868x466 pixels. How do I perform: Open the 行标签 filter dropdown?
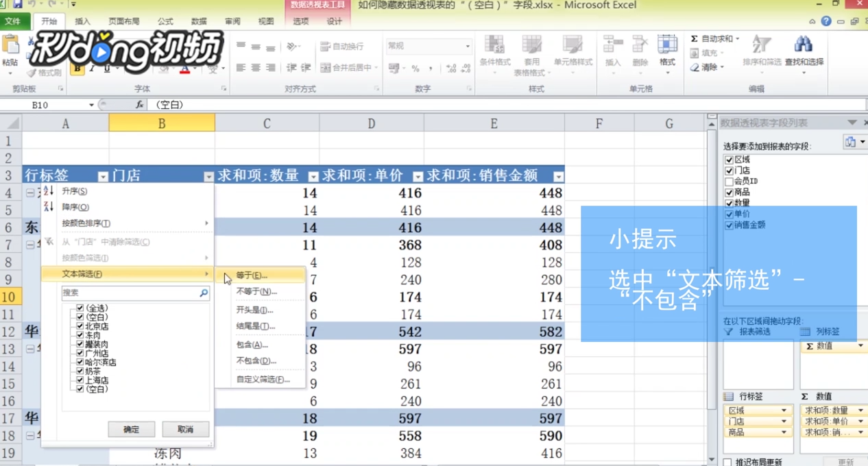[x=103, y=176]
